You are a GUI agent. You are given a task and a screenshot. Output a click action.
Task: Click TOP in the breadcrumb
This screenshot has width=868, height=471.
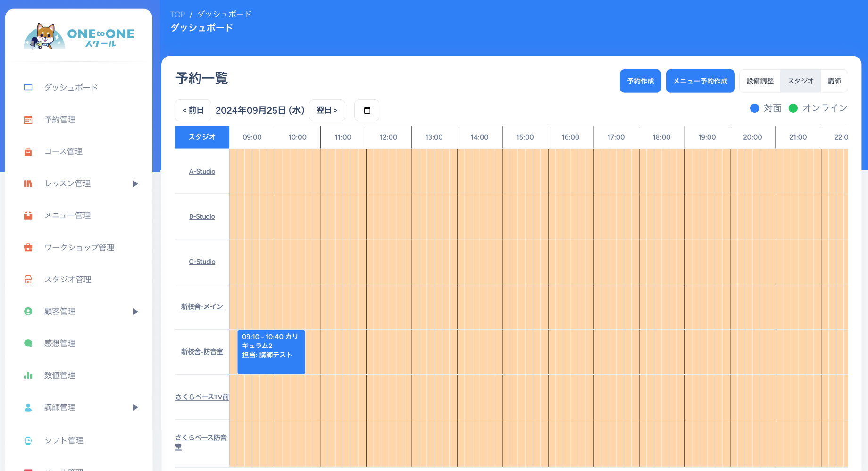pyautogui.click(x=177, y=15)
